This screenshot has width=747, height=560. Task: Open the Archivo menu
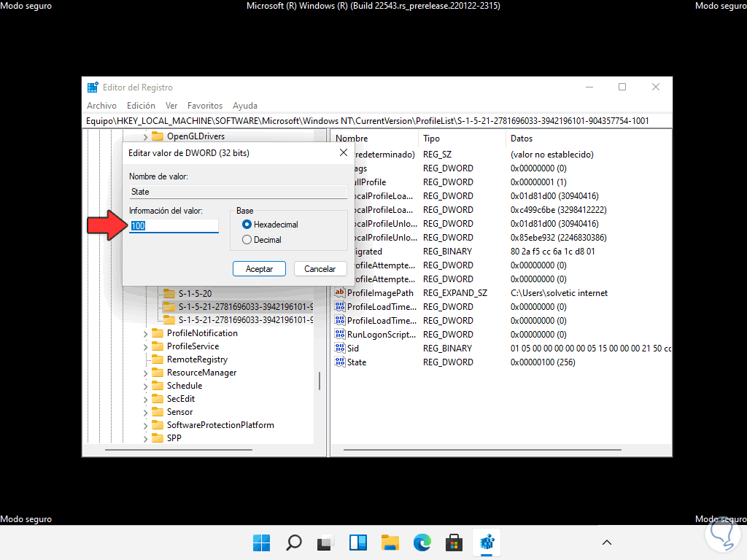101,106
